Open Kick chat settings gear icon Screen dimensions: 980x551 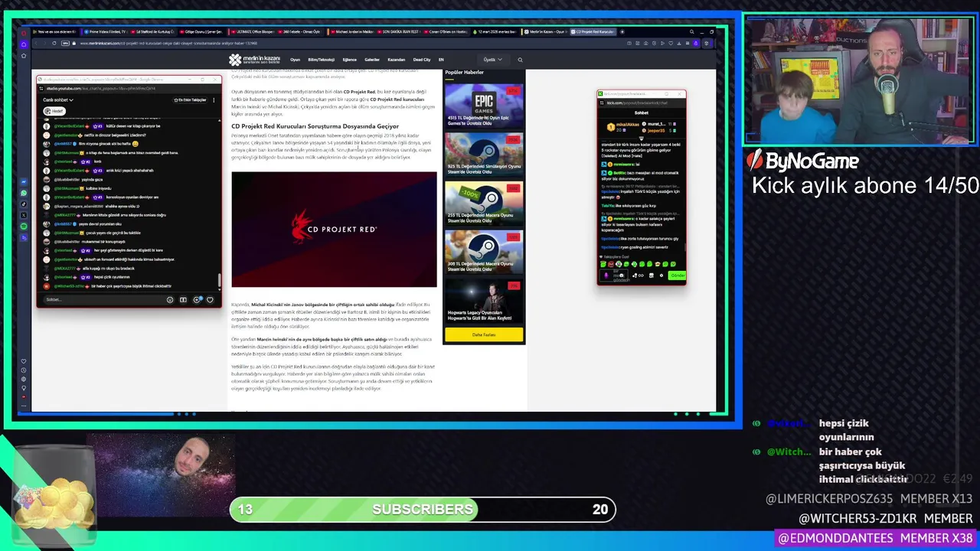(x=661, y=275)
